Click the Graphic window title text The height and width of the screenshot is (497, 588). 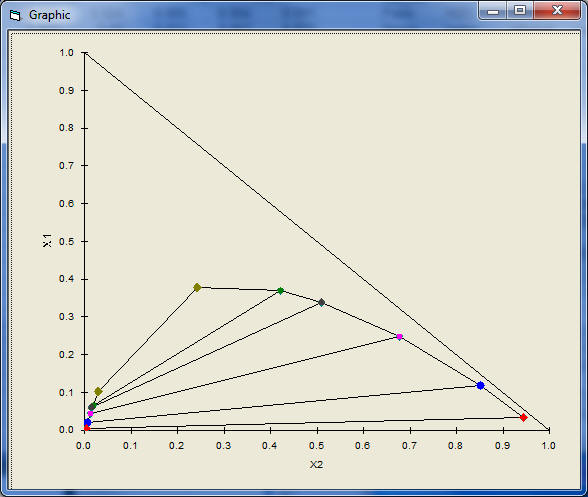tap(50, 15)
